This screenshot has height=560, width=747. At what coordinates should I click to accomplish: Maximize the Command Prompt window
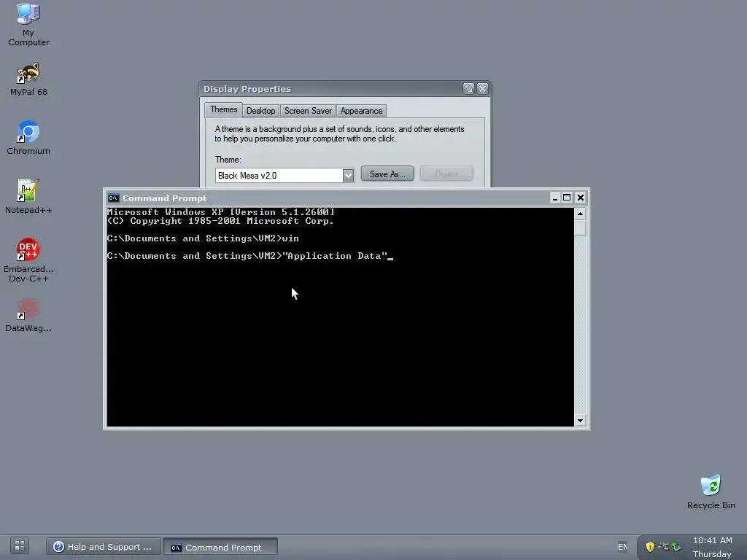567,198
